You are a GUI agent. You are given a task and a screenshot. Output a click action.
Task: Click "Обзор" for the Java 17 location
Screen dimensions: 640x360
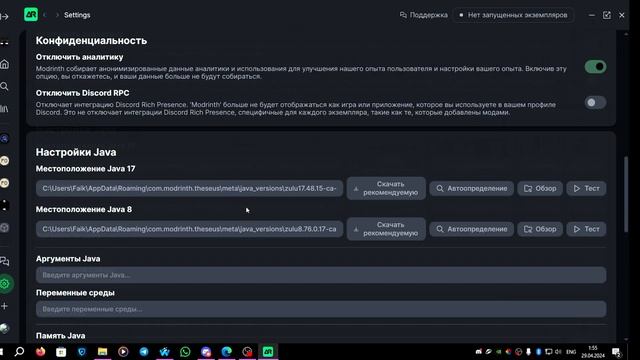click(x=540, y=188)
